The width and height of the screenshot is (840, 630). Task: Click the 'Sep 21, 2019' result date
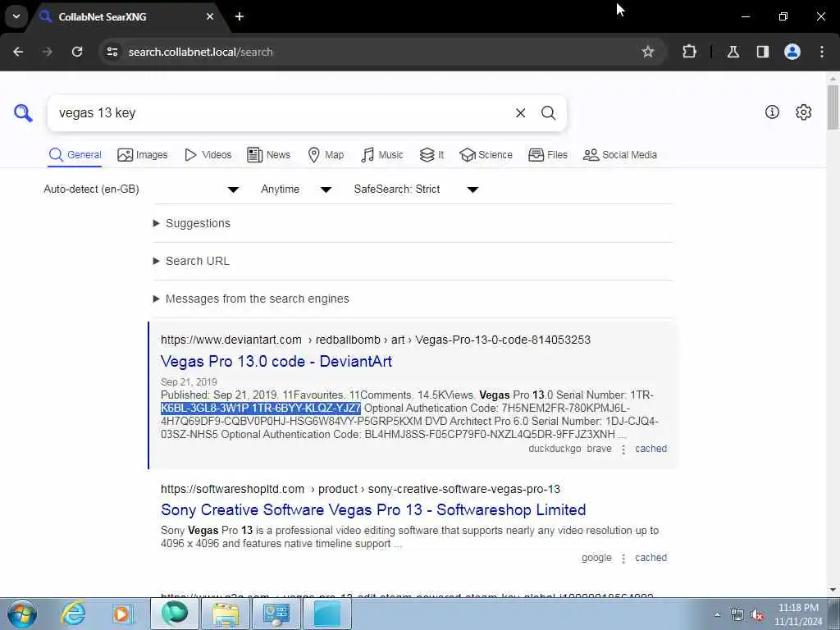(x=189, y=382)
